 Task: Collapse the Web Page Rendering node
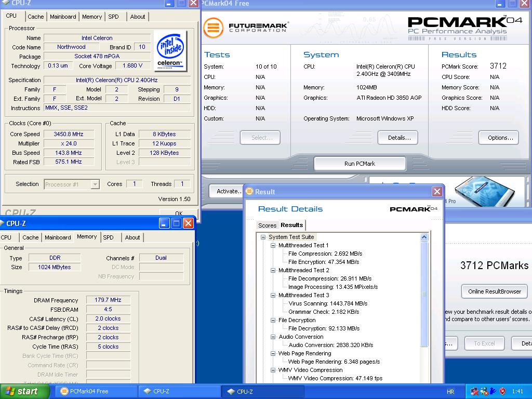tap(273, 353)
